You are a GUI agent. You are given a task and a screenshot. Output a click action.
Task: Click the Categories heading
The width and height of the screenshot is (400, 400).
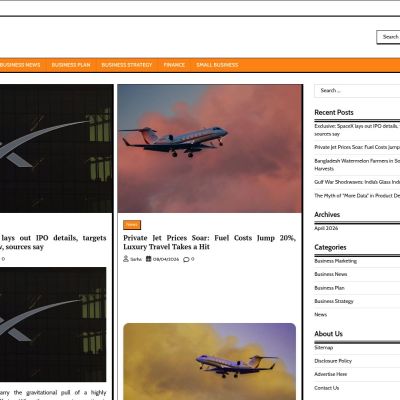(x=330, y=247)
